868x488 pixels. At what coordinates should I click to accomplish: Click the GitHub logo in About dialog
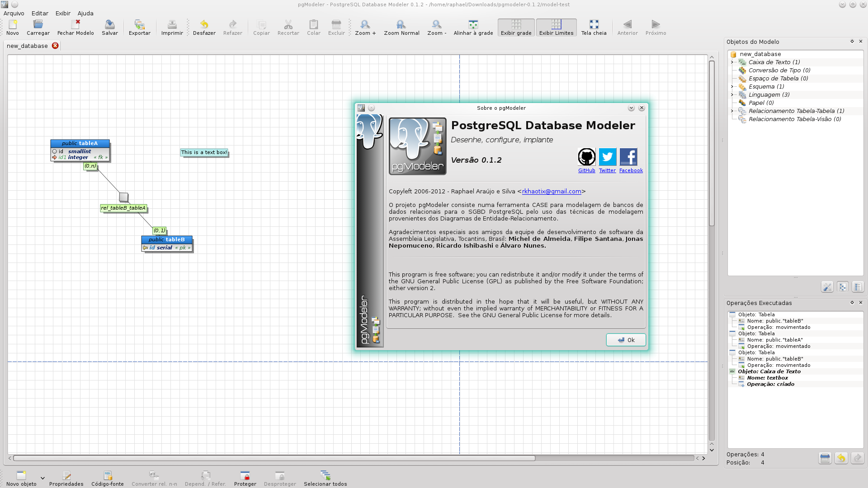tap(587, 157)
